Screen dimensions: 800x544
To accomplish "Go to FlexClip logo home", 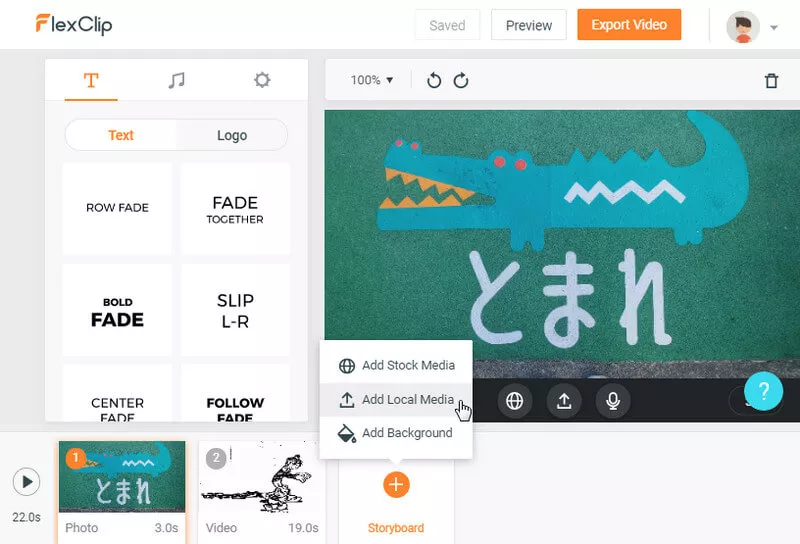I will [x=74, y=24].
